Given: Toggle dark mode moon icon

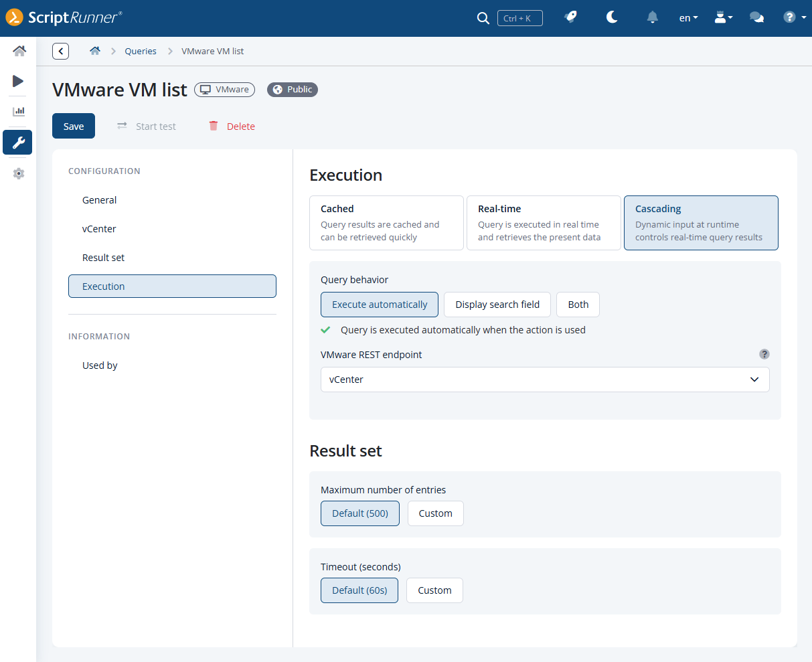Looking at the screenshot, I should (x=612, y=17).
